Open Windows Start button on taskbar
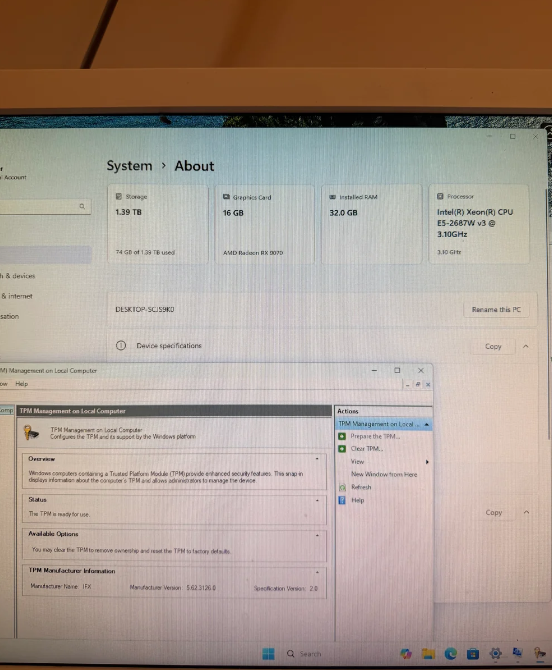 268,654
